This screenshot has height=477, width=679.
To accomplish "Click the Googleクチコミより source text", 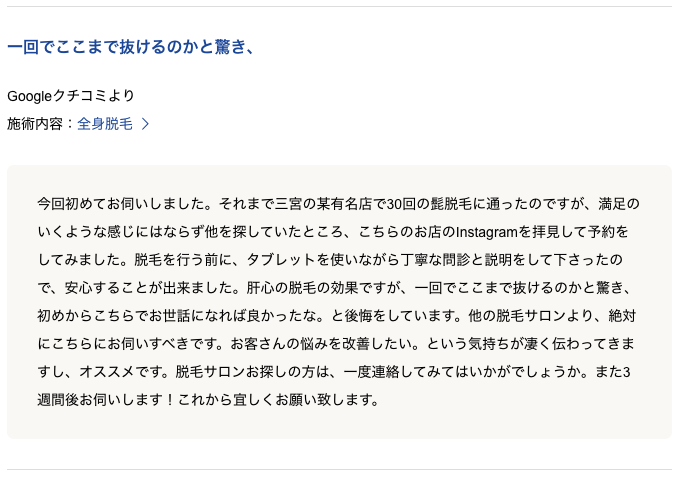I will point(71,96).
